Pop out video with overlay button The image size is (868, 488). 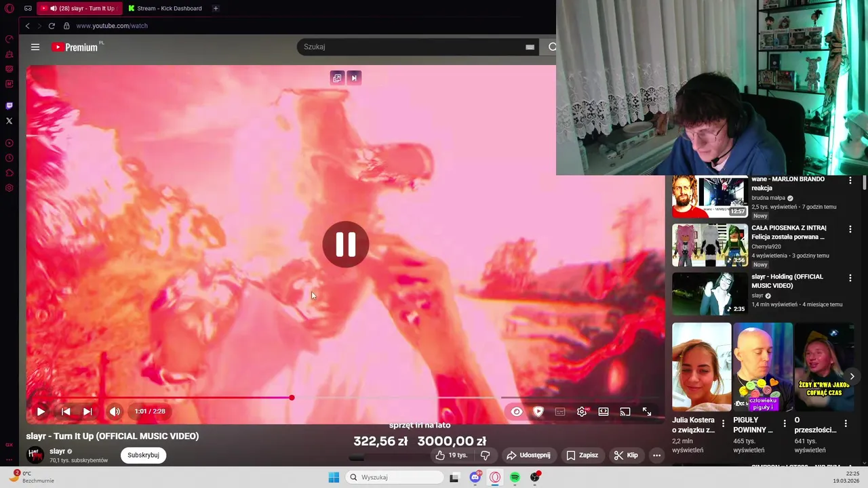[x=337, y=78]
